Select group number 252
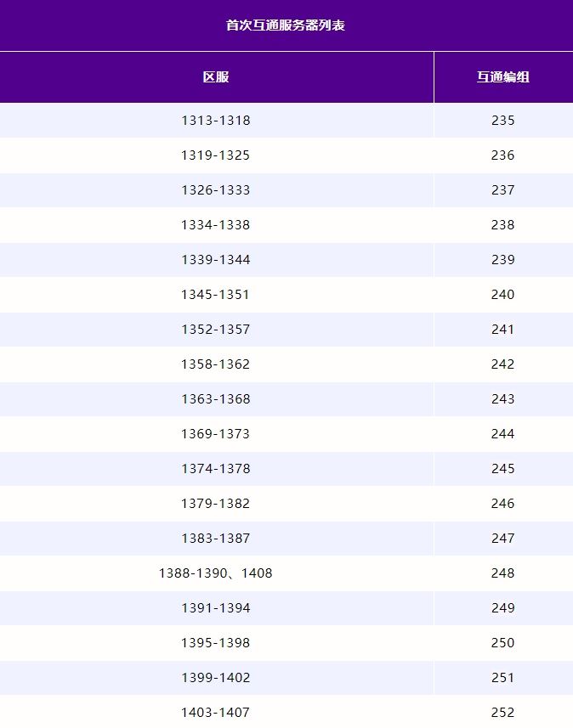Image resolution: width=573 pixels, height=728 pixels. pos(502,712)
